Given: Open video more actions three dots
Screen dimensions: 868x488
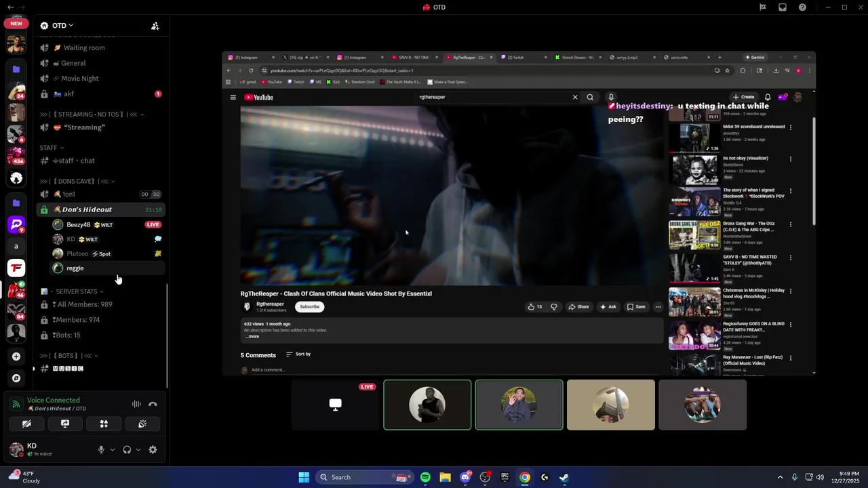Looking at the screenshot, I should [658, 306].
